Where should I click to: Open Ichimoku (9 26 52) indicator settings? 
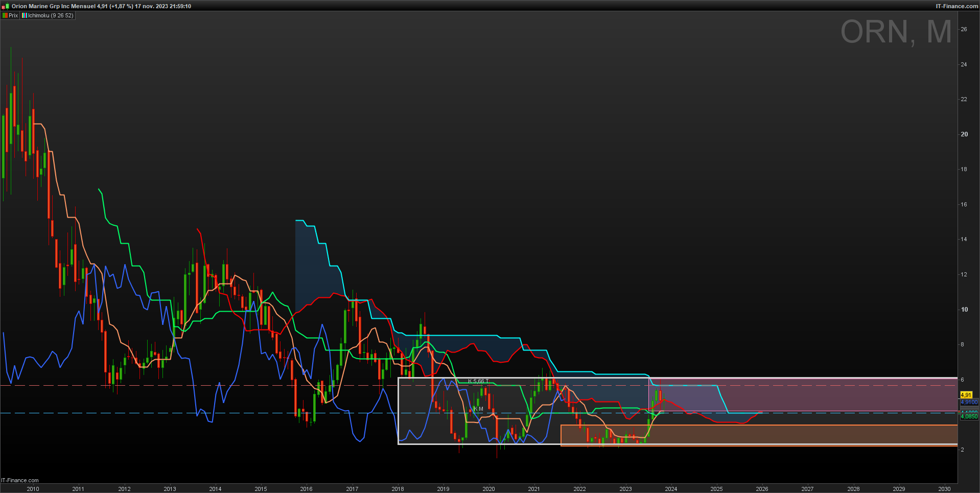[51, 15]
